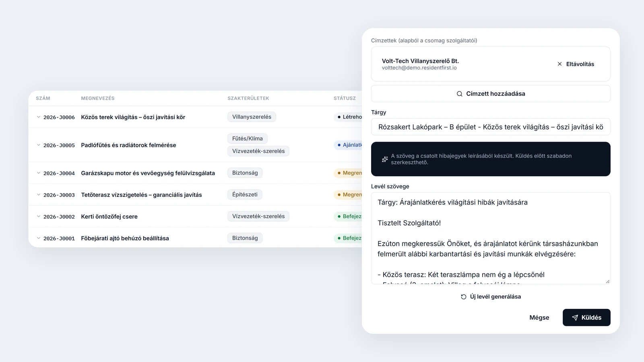Click the paper plane icon on Küldés
This screenshot has width=644, height=362.
[575, 318]
